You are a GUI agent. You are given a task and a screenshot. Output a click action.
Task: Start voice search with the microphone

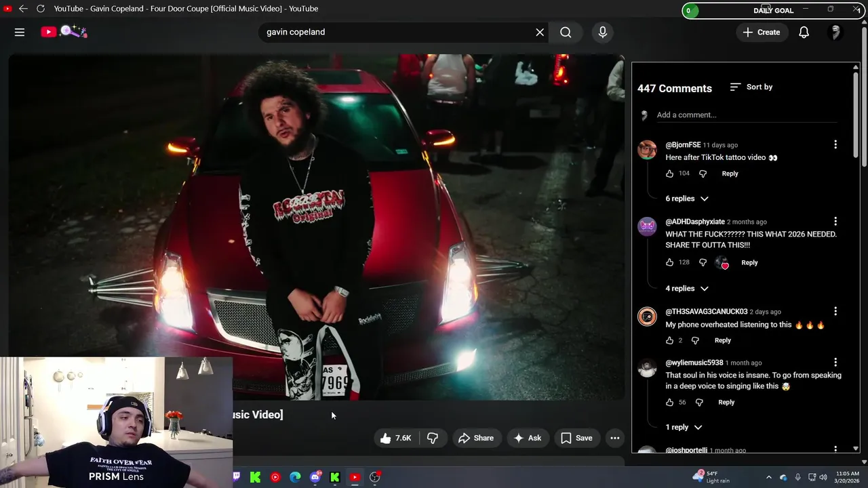coord(602,32)
